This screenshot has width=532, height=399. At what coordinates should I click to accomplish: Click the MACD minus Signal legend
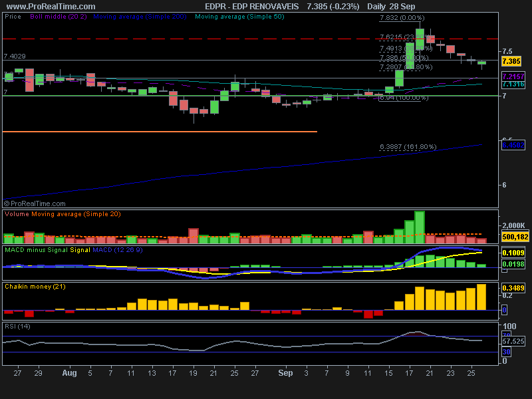coord(37,250)
